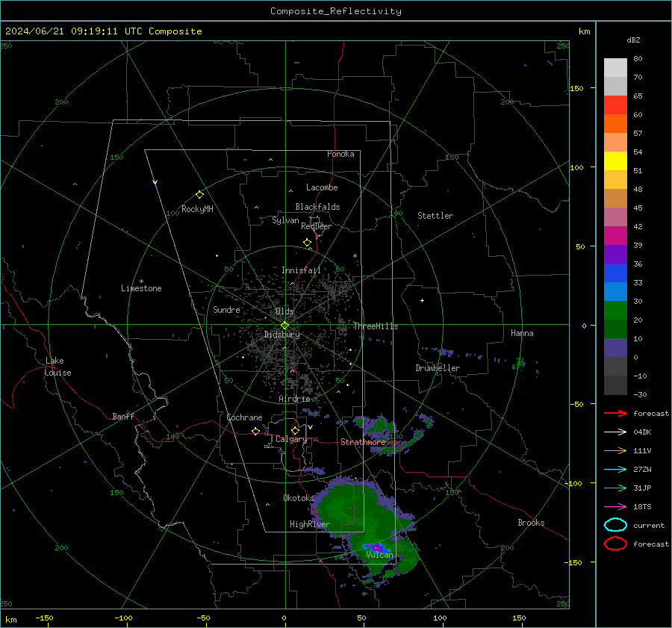Click the Vulcan town label
Image resolution: width=672 pixels, height=628 pixels.
pyautogui.click(x=379, y=555)
